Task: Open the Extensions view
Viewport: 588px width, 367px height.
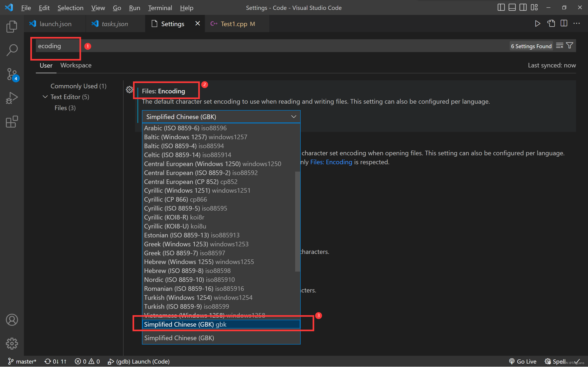Action: click(12, 122)
